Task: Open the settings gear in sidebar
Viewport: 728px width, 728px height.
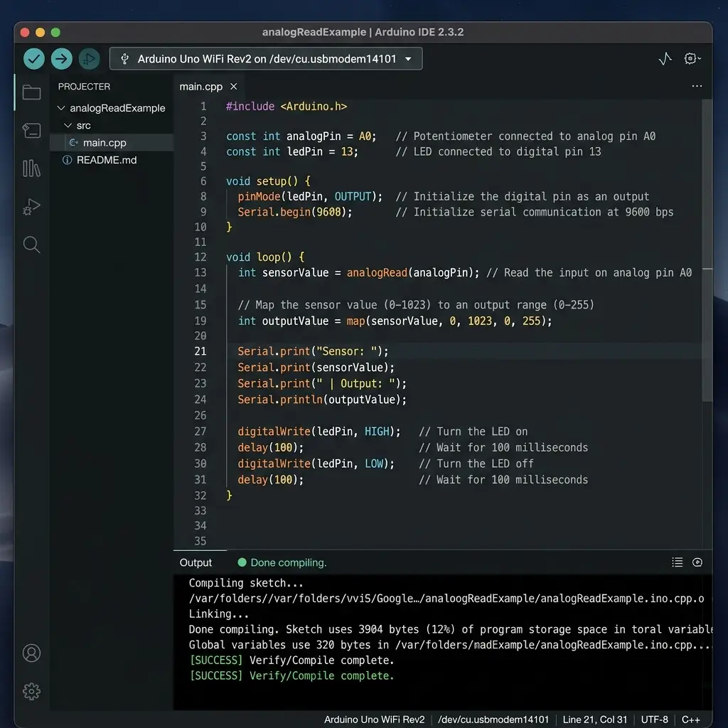Action: tap(31, 691)
